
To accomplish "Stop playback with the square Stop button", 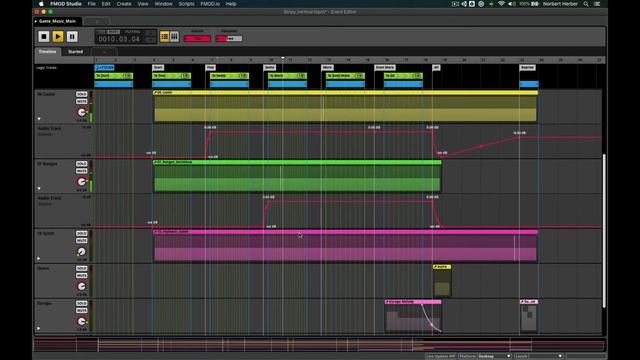I will coord(44,37).
